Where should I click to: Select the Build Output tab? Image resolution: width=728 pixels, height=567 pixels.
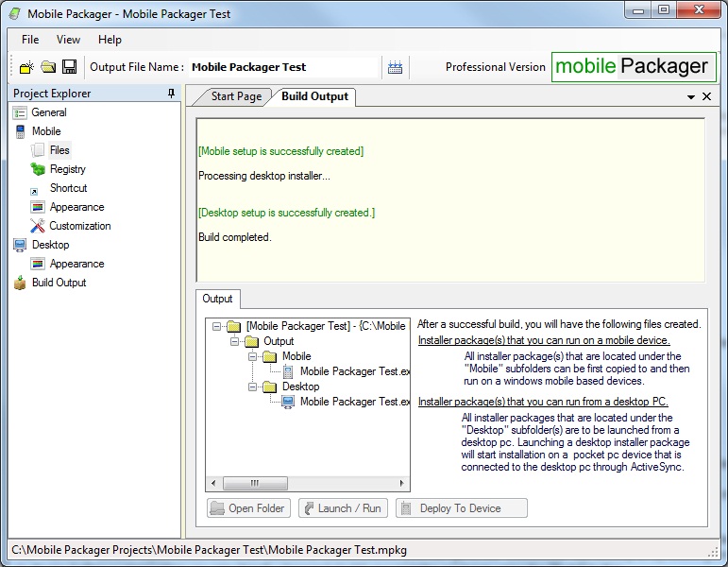(314, 96)
